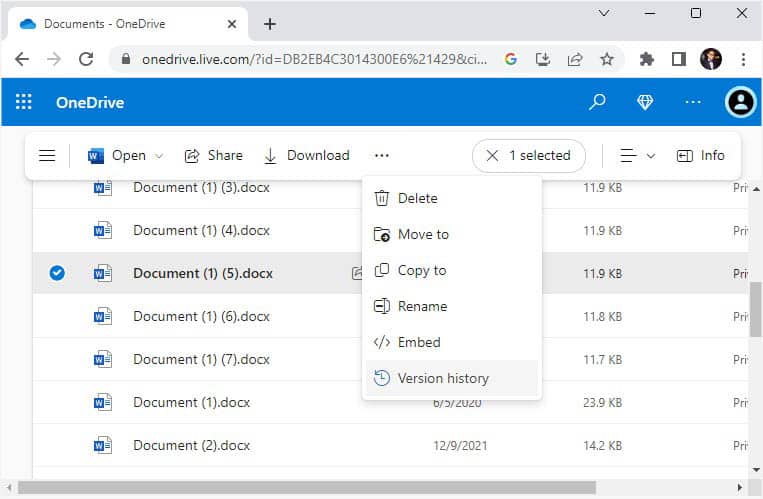Open the Info details pane

pos(701,156)
